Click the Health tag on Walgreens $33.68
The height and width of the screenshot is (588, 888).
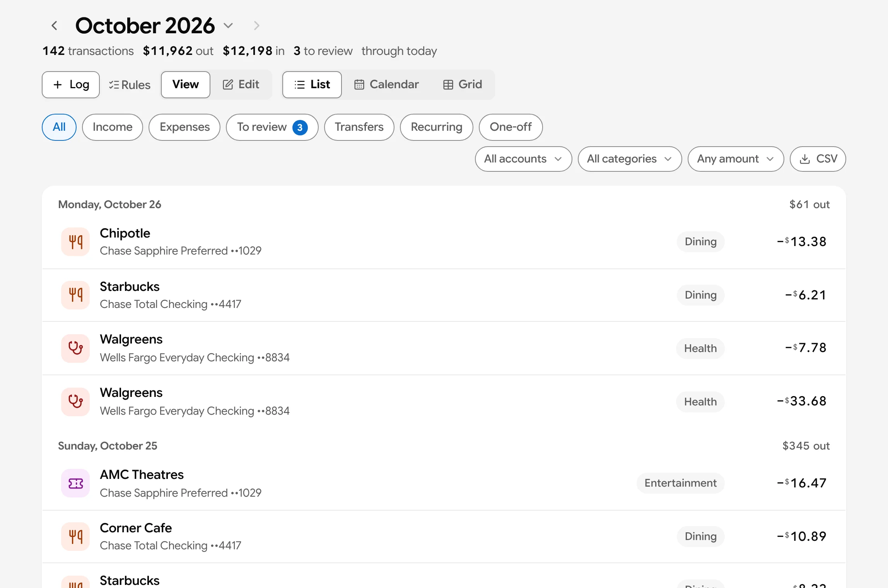(700, 402)
